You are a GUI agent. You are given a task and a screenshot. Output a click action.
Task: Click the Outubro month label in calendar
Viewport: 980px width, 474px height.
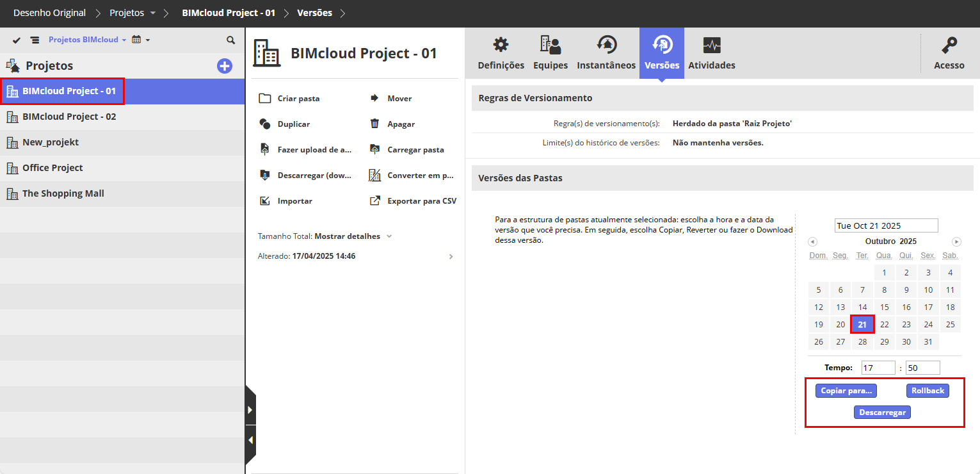(x=880, y=241)
